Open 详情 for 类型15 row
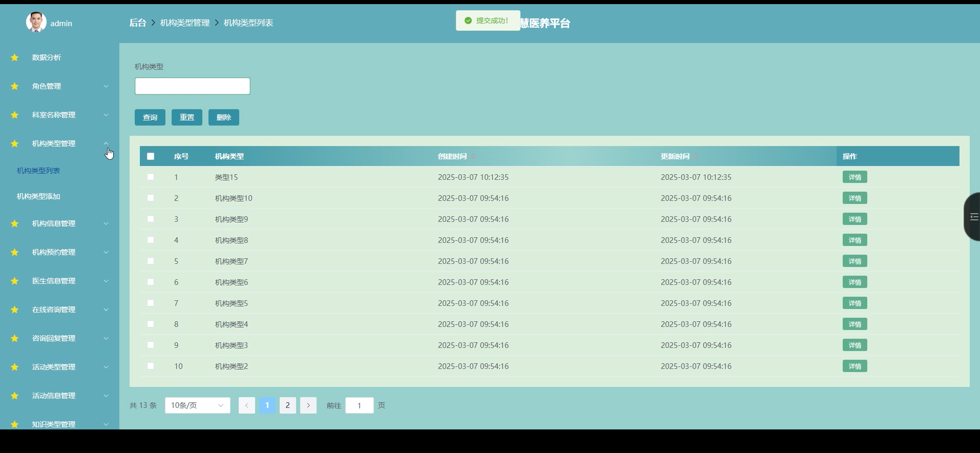Viewport: 980px width, 453px height. tap(854, 177)
